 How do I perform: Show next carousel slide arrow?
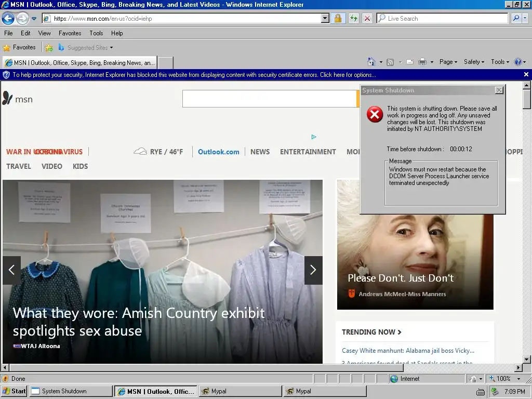(x=313, y=270)
